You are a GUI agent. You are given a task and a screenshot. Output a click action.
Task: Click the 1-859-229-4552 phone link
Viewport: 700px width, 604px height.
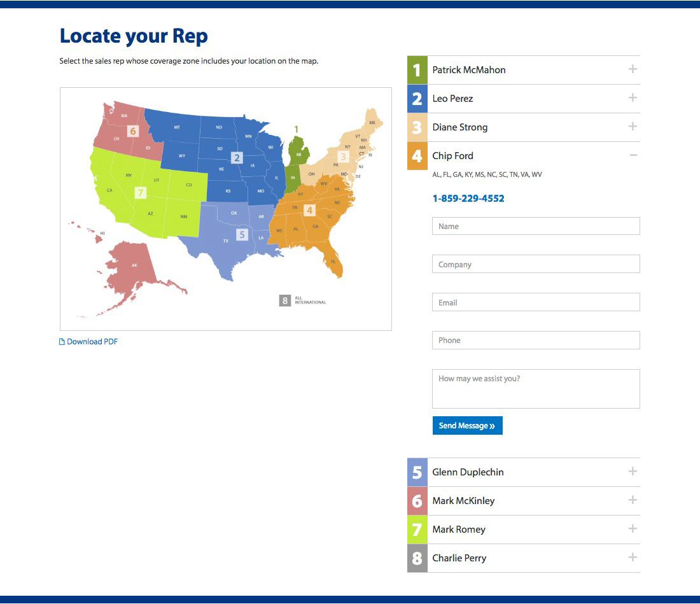click(x=468, y=199)
